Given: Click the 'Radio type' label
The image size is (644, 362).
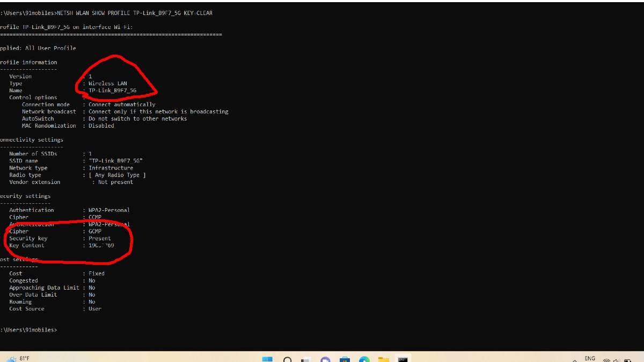Looking at the screenshot, I should (x=25, y=175).
